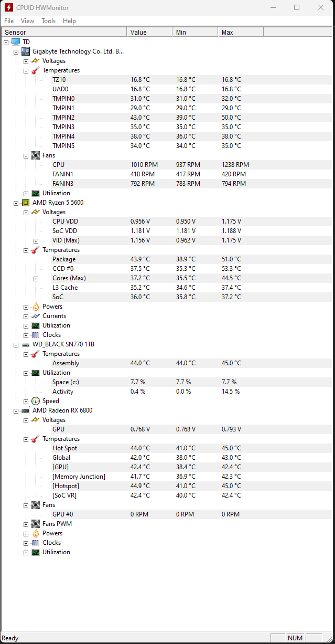This screenshot has width=335, height=644.
Task: Select the Space (c:) utilization row
Action: [x=167, y=382]
